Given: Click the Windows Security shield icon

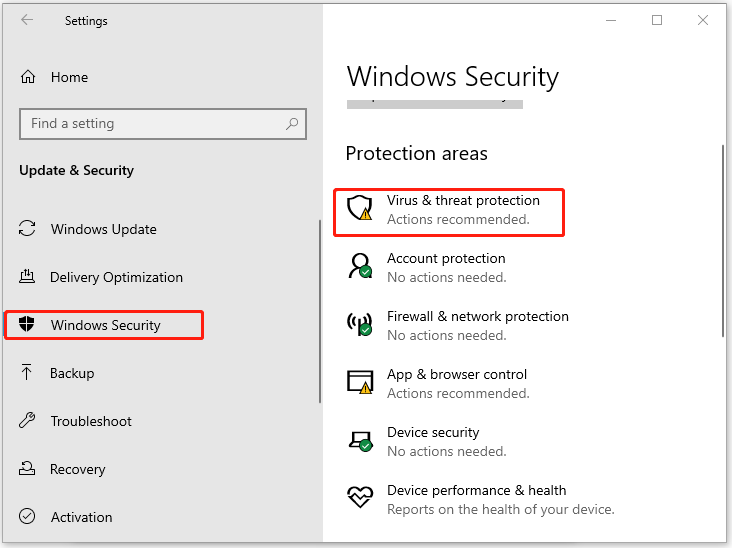Looking at the screenshot, I should click(x=28, y=325).
